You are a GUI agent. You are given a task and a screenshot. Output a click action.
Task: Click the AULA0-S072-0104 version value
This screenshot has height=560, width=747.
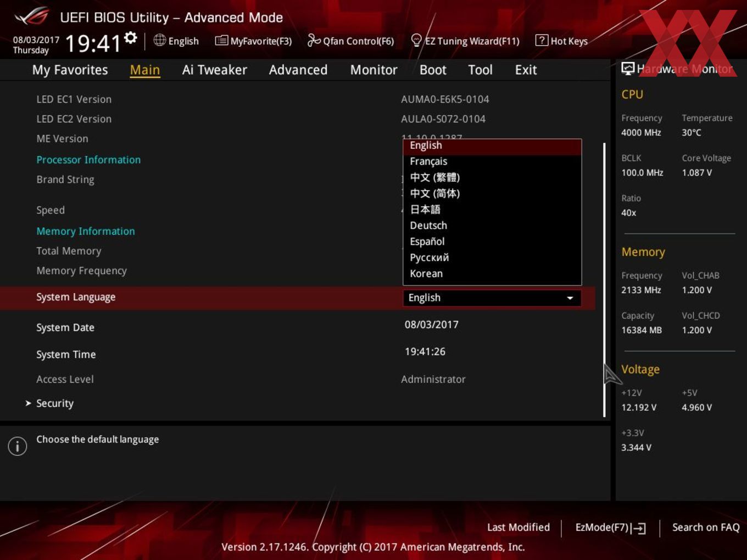pos(443,119)
